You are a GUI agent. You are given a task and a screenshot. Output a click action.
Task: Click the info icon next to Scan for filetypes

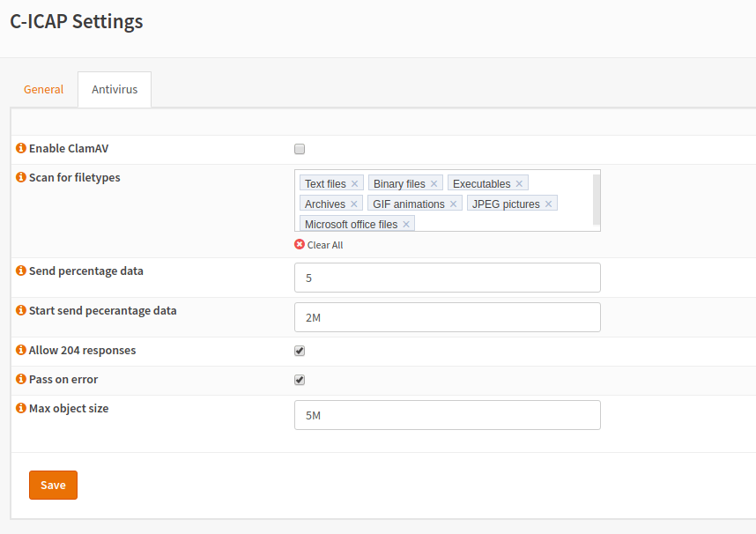coord(21,177)
